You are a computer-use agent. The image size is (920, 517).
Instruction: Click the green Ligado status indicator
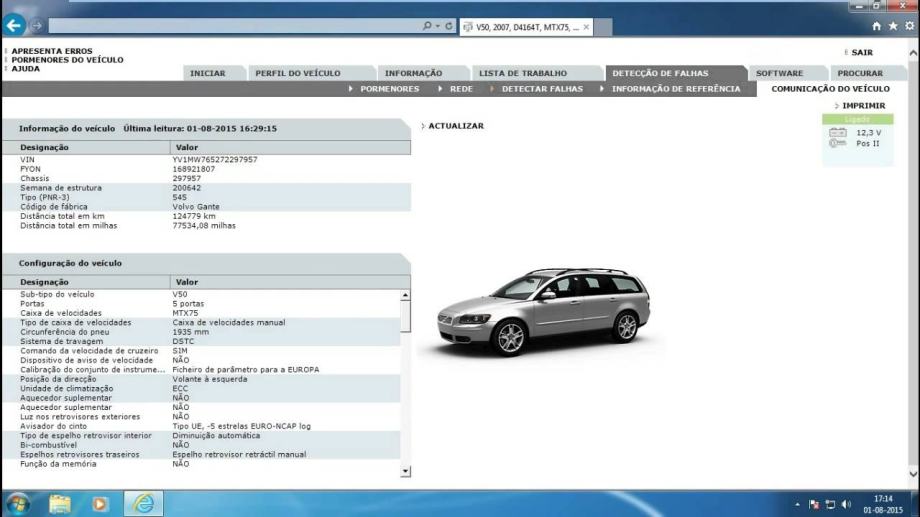tap(857, 119)
